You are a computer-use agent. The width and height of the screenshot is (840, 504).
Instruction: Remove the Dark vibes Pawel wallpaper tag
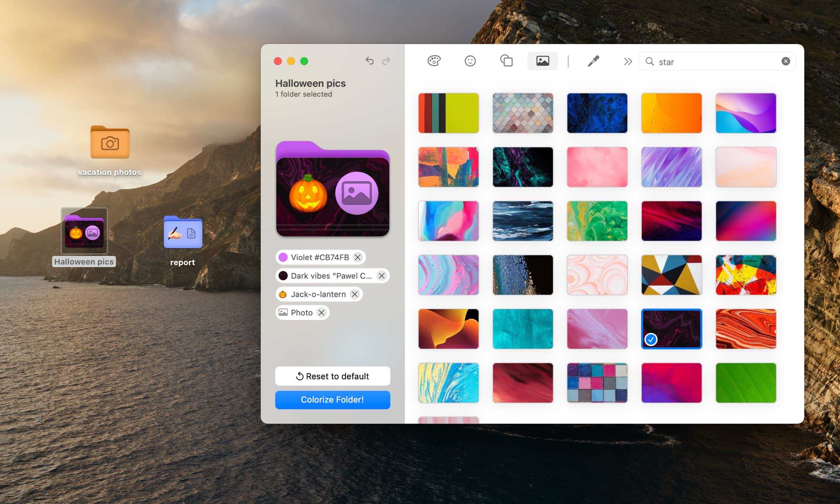(x=382, y=275)
